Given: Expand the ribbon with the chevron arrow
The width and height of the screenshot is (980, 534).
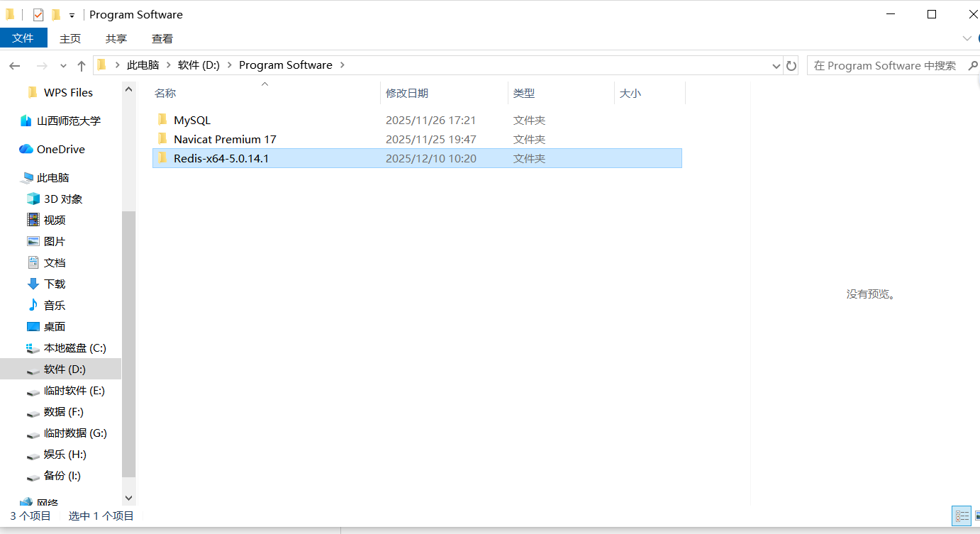Looking at the screenshot, I should click(x=967, y=38).
